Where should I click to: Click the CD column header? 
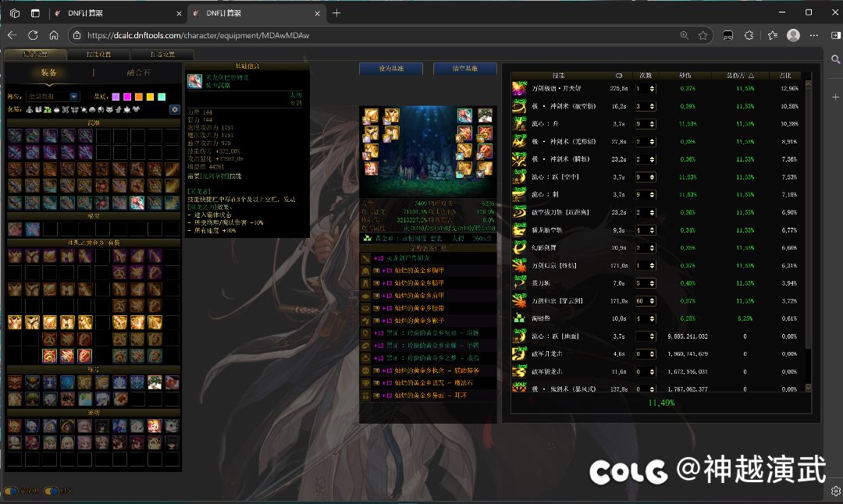tap(619, 76)
